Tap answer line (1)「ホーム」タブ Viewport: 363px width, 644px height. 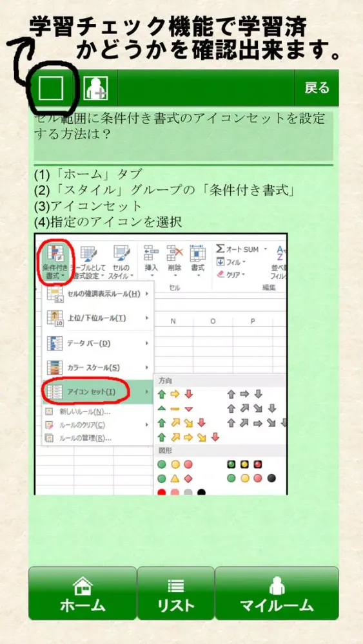point(88,174)
